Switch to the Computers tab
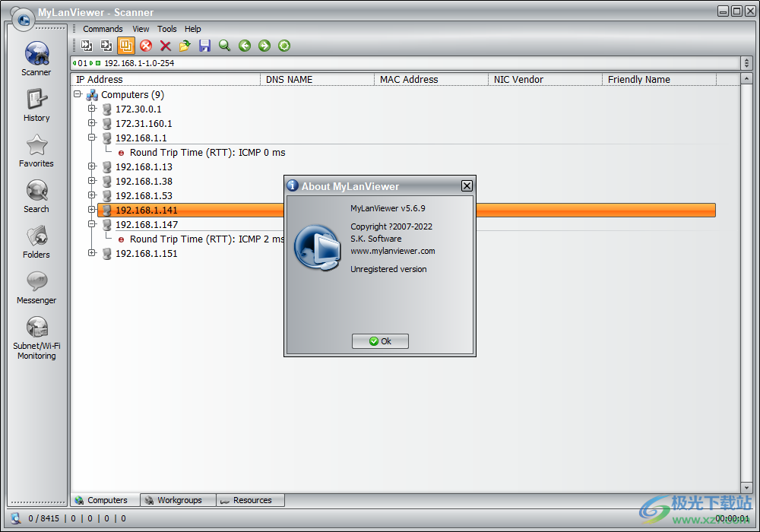Viewport: 760px width, 532px height. pos(106,500)
